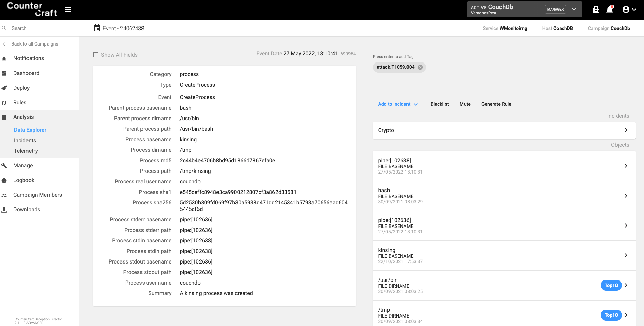Click the Rules sidebar icon
Viewport: 644px width, 326px height.
pyautogui.click(x=4, y=103)
